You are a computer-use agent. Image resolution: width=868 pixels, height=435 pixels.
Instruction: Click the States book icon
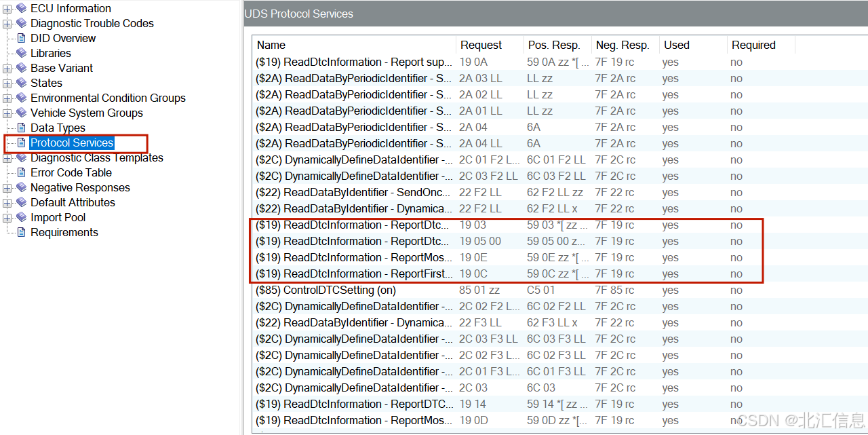click(x=22, y=83)
